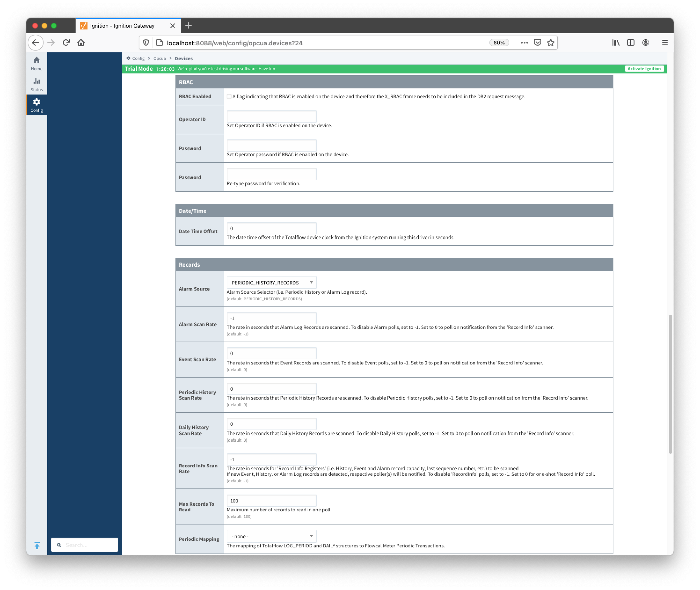This screenshot has width=700, height=590.
Task: Open the Firefox library icon
Action: [616, 43]
